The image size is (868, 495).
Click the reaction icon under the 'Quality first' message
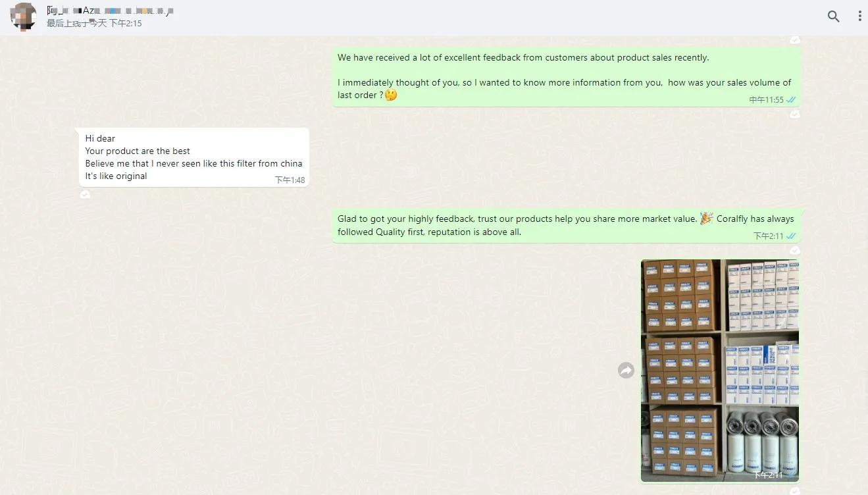coord(795,250)
